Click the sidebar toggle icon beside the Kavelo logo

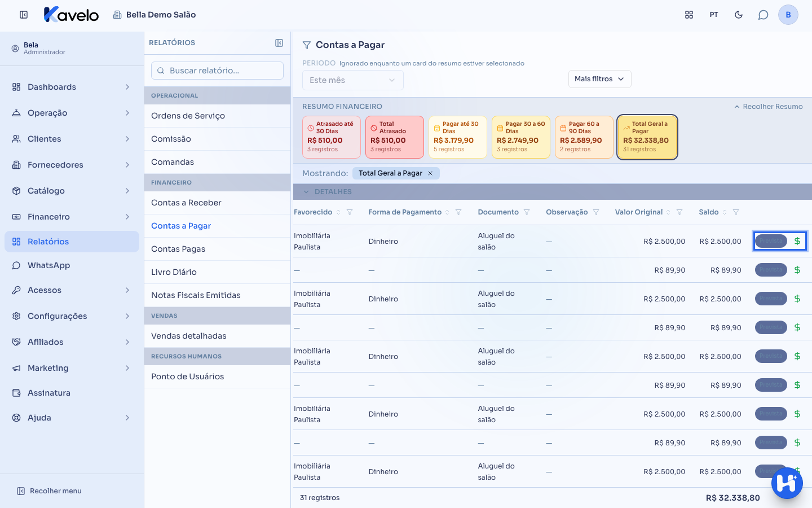pyautogui.click(x=24, y=15)
